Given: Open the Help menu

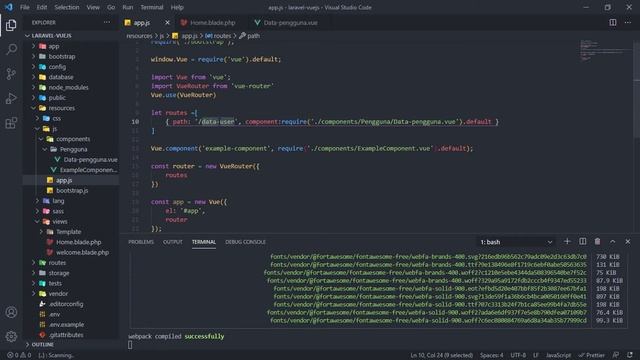Looking at the screenshot, I should pyautogui.click(x=177, y=7).
